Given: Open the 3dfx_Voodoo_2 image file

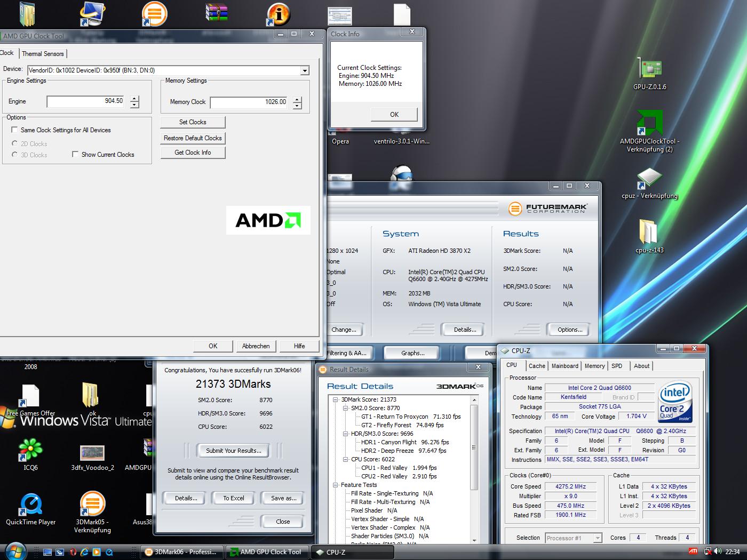Looking at the screenshot, I should pyautogui.click(x=92, y=458).
